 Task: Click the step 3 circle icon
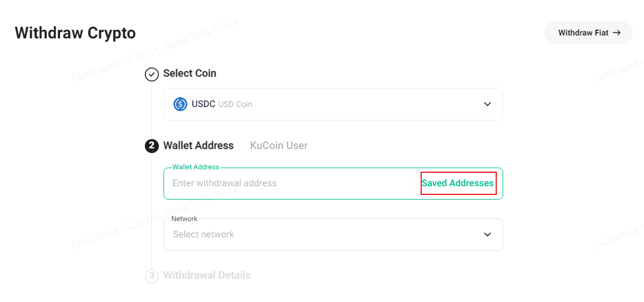coord(152,276)
